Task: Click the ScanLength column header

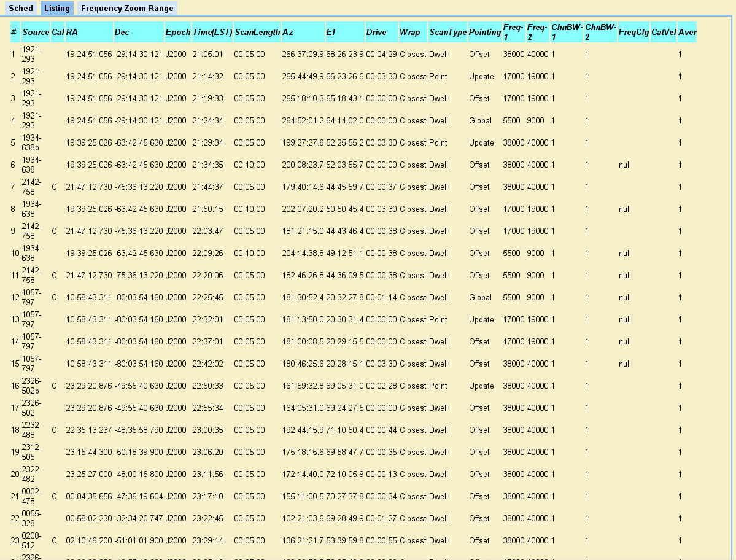Action: point(257,32)
